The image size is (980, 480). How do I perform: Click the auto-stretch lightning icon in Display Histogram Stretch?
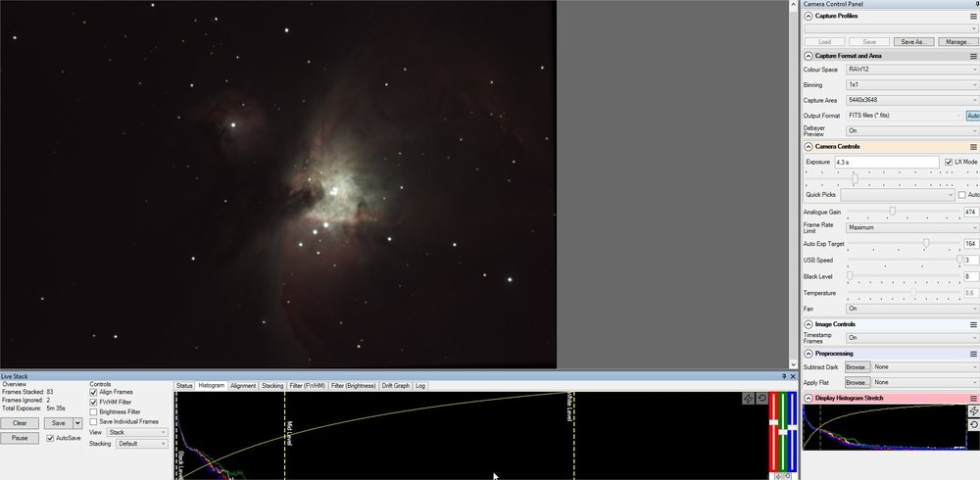click(x=974, y=410)
